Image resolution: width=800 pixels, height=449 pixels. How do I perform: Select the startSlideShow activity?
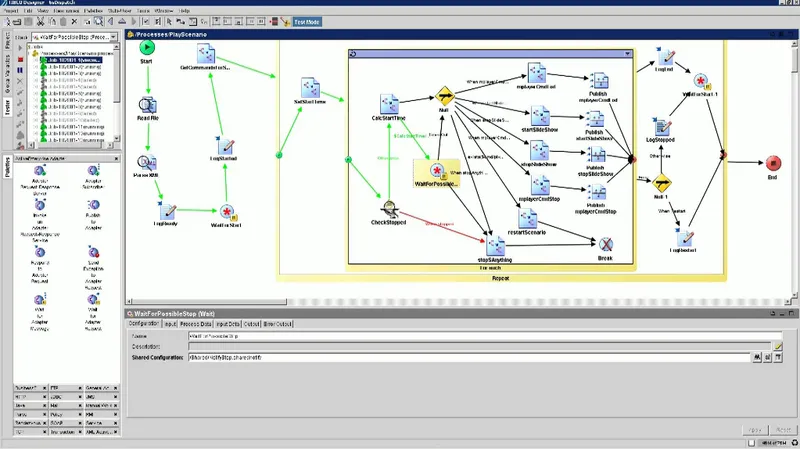(x=539, y=116)
